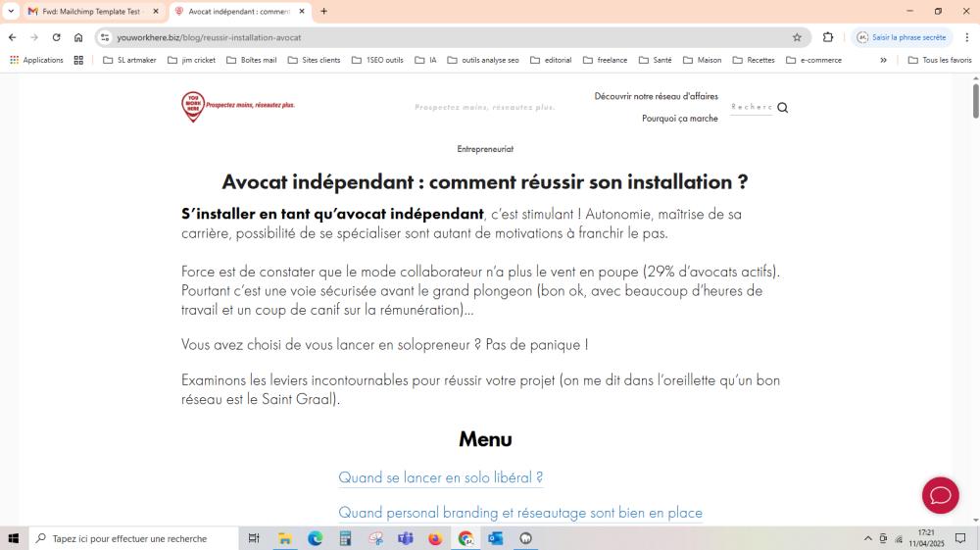Open Firefox from the taskbar
This screenshot has width=980, height=550.
coord(435,538)
